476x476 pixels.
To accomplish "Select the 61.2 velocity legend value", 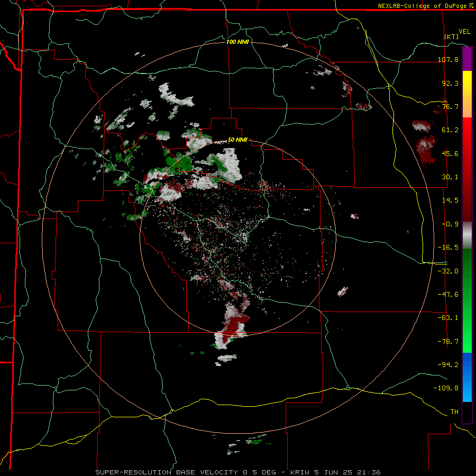I will click(450, 130).
